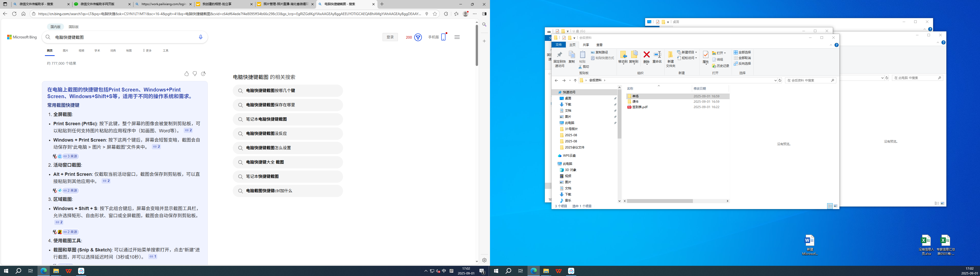
Task: Click the red 删除 X icon
Action: (x=646, y=55)
